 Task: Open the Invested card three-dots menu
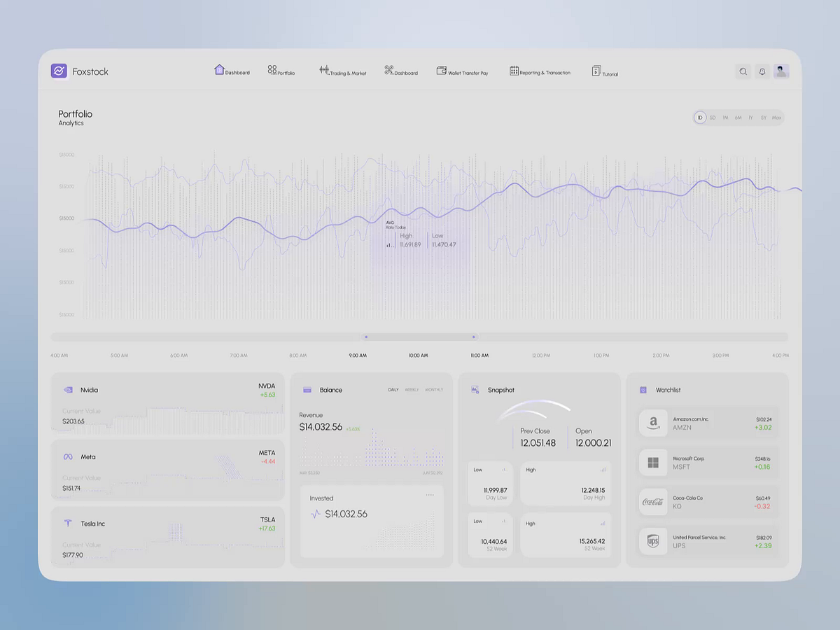(430, 495)
